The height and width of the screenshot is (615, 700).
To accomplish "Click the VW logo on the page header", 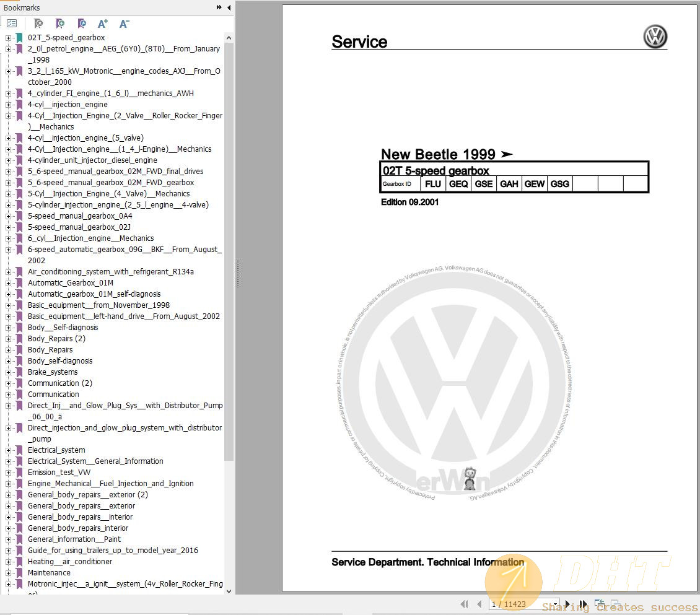I will [655, 36].
